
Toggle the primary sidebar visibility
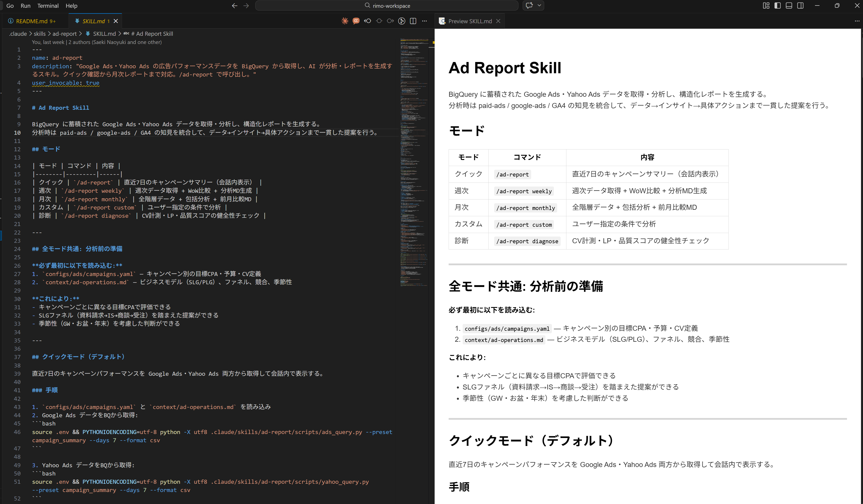(777, 5)
